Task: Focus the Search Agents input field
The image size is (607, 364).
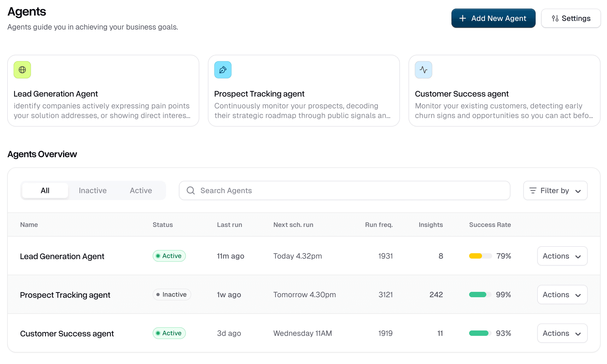Action: 344,190
